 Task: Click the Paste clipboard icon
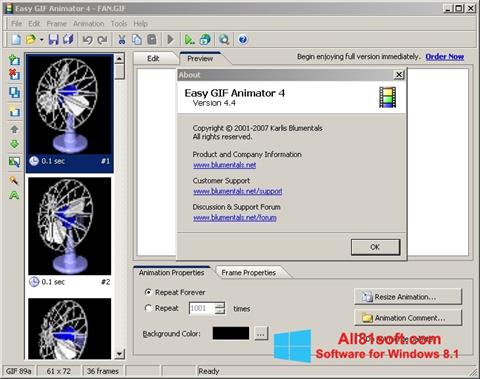[152, 40]
